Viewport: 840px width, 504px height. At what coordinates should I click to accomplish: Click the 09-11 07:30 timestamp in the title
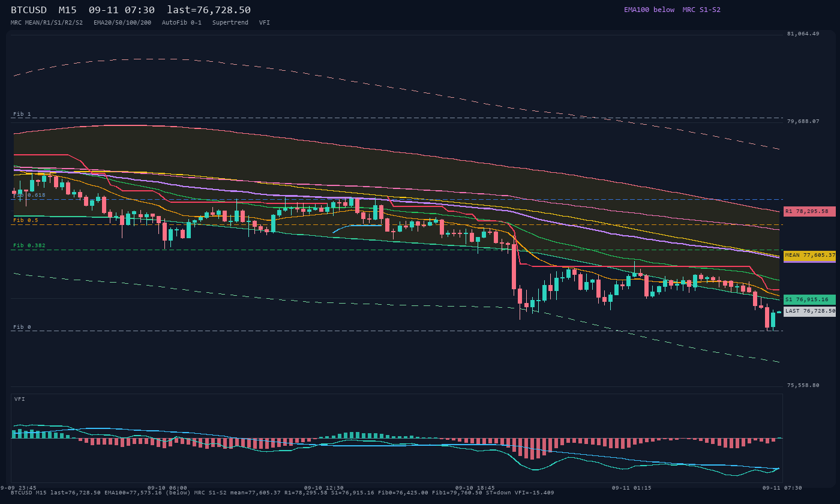(121, 10)
